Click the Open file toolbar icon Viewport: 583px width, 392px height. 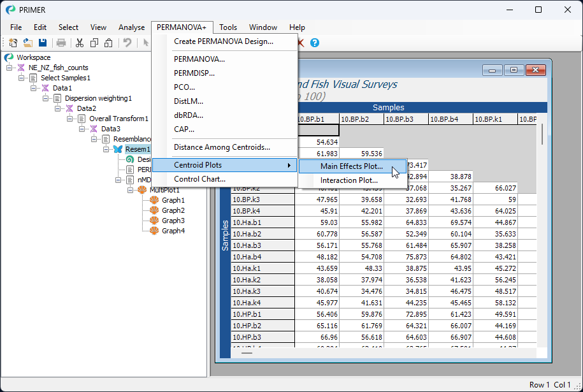28,43
